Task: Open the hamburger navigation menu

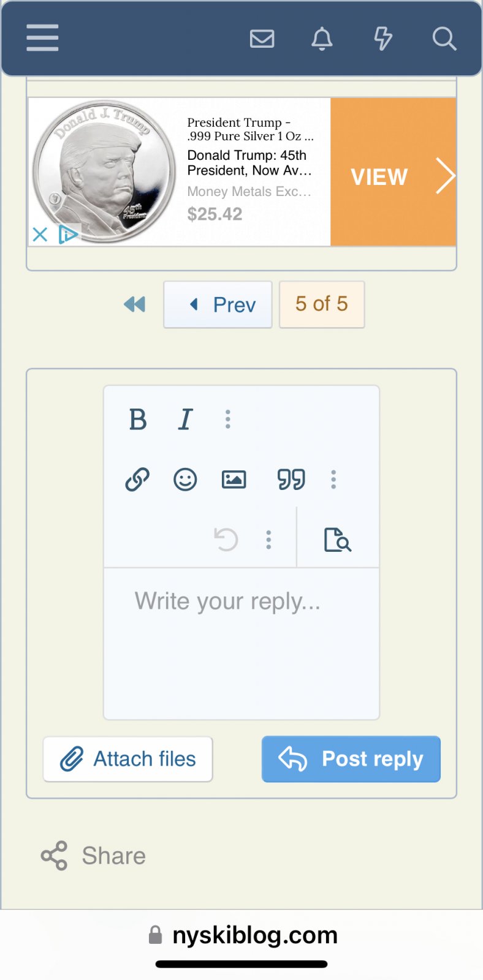Action: click(x=42, y=38)
